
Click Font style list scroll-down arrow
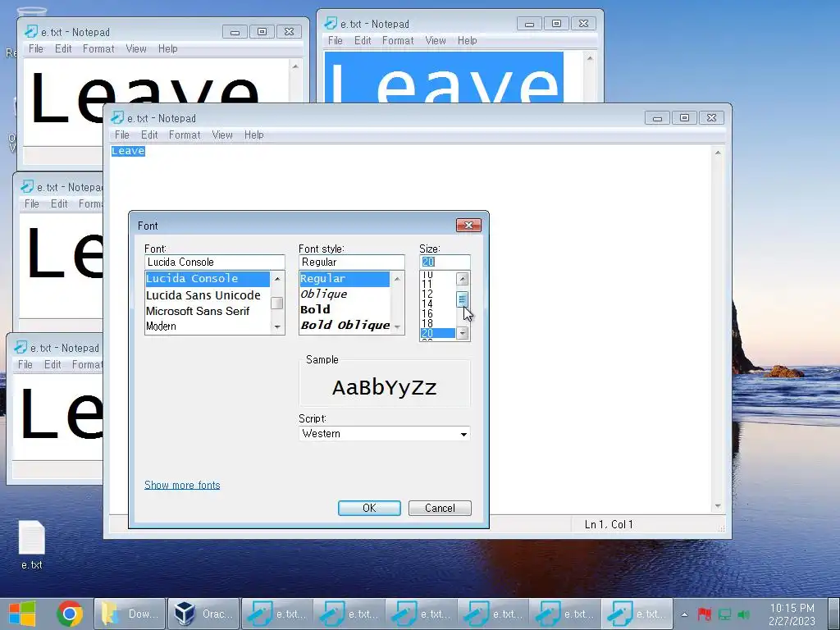pos(397,326)
